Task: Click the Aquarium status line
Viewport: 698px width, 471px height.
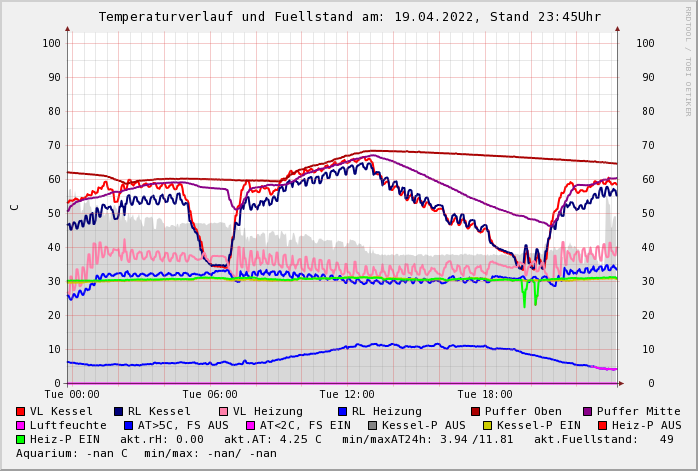Action: coord(146,453)
